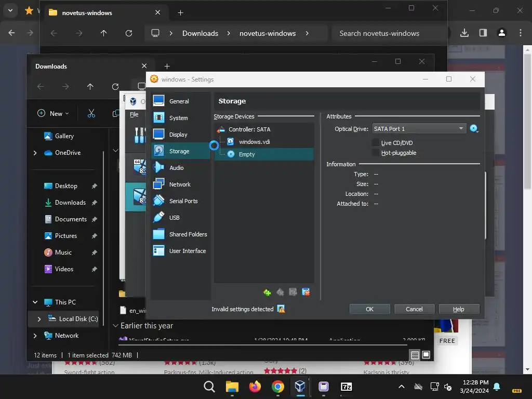Open User Interface settings category
The width and height of the screenshot is (532, 399).
180,251
